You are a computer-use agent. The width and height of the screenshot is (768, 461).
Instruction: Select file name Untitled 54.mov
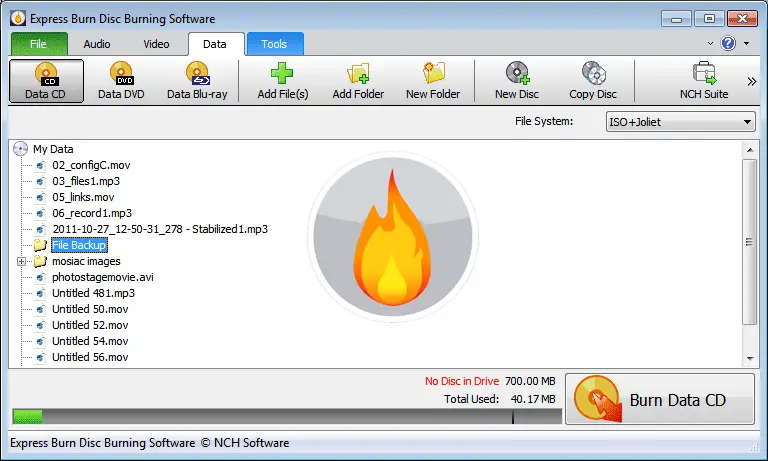tap(90, 341)
